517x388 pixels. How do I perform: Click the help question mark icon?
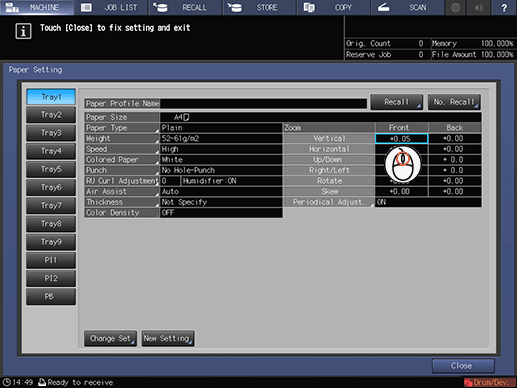(x=504, y=7)
